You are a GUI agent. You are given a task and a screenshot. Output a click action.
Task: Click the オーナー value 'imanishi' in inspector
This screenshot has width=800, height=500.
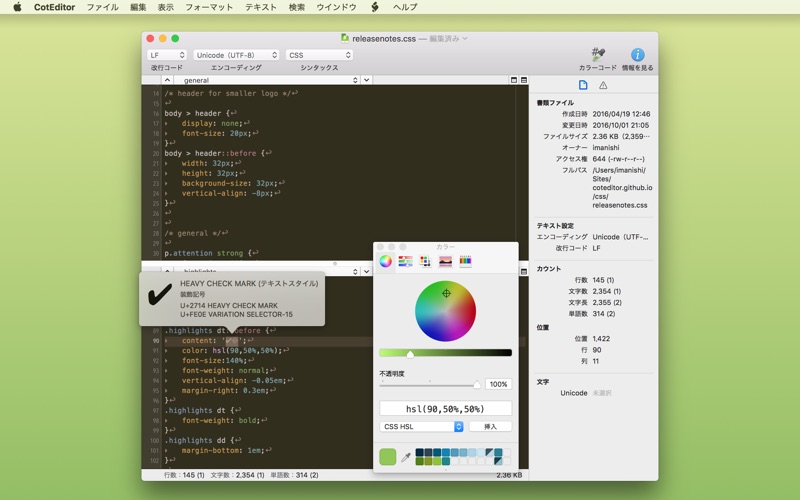[x=606, y=147]
